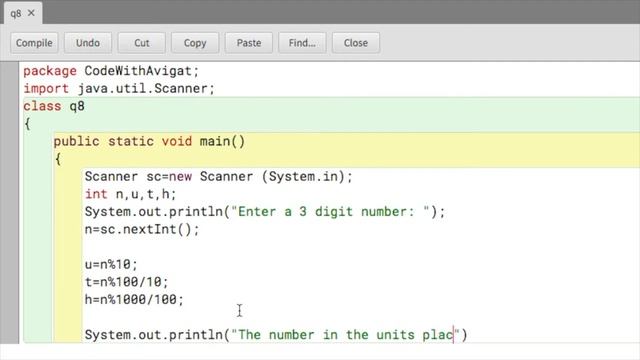Viewport: 640px width, 360px height.
Task: Click the left gutter beside 'class q8'
Action: coord(9,106)
